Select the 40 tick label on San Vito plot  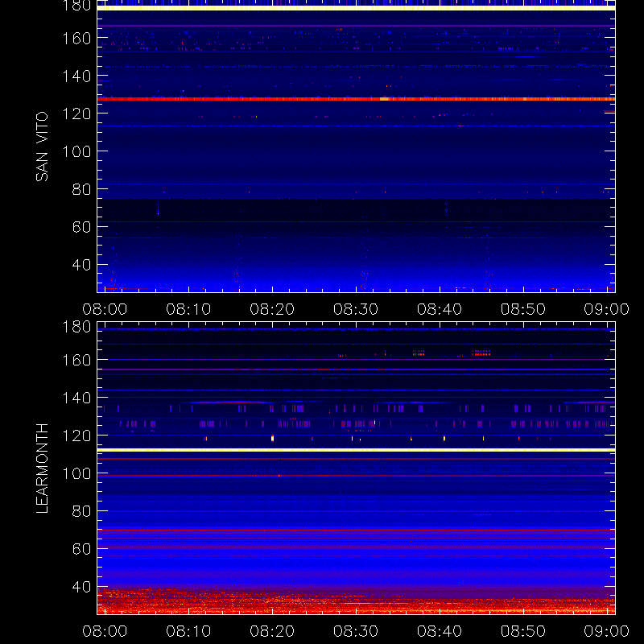tap(81, 265)
